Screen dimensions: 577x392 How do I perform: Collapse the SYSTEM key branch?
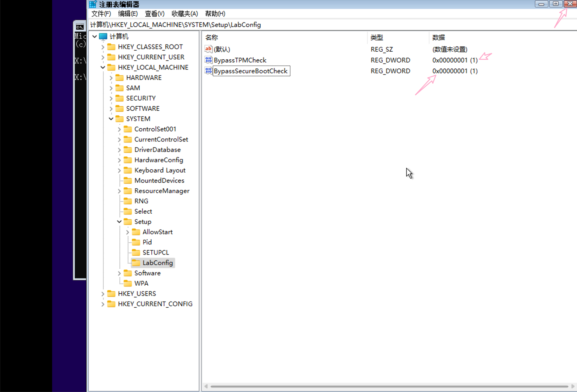coord(111,119)
